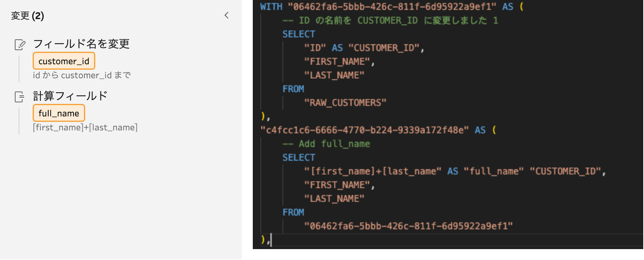Collapse the 変更 (2) panel with chevron
This screenshot has height=260, width=644.
point(226,16)
